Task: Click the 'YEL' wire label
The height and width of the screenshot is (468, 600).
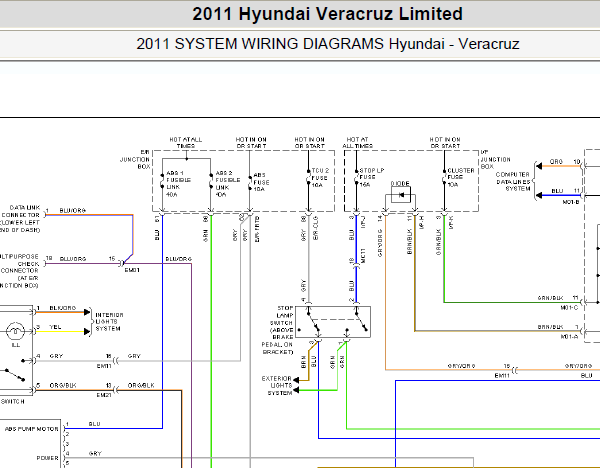Action: click(x=55, y=327)
